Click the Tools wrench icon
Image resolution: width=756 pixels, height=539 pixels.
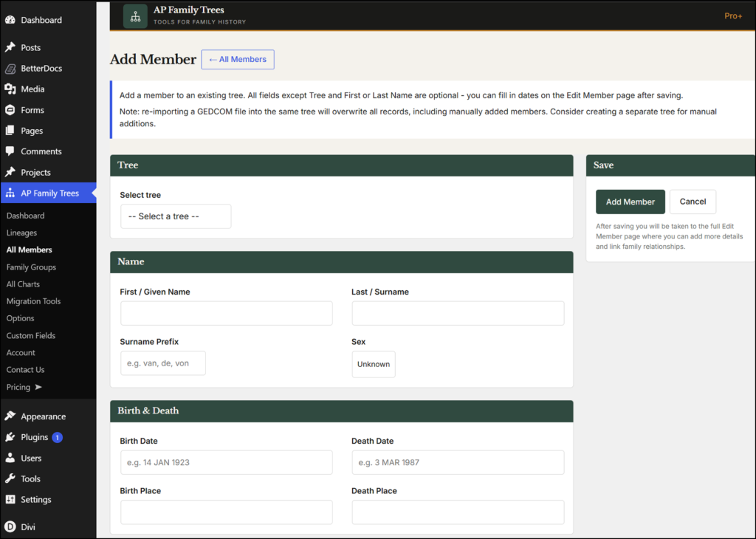(10, 478)
